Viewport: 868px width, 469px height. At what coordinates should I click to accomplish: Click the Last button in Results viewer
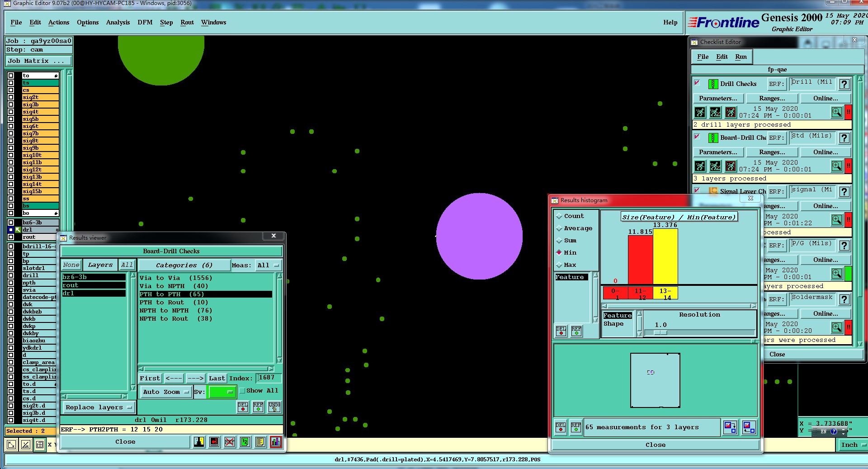[x=217, y=378]
